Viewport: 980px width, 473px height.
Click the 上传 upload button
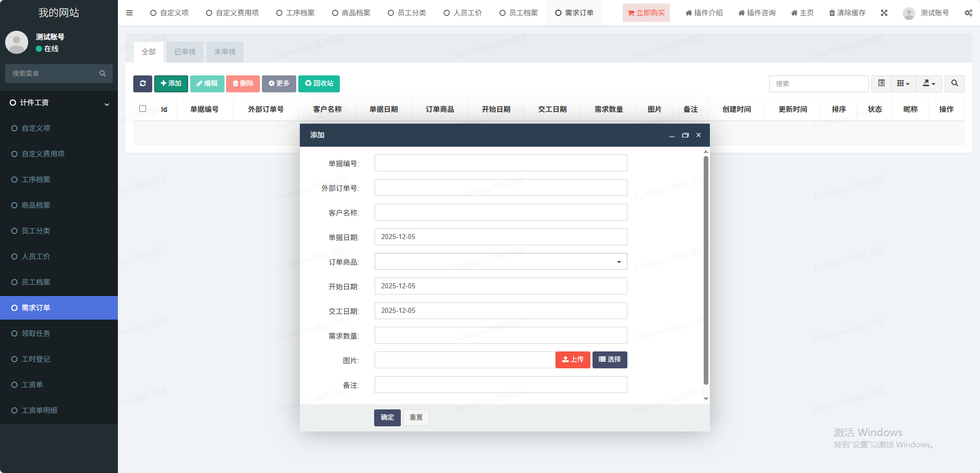tap(573, 360)
